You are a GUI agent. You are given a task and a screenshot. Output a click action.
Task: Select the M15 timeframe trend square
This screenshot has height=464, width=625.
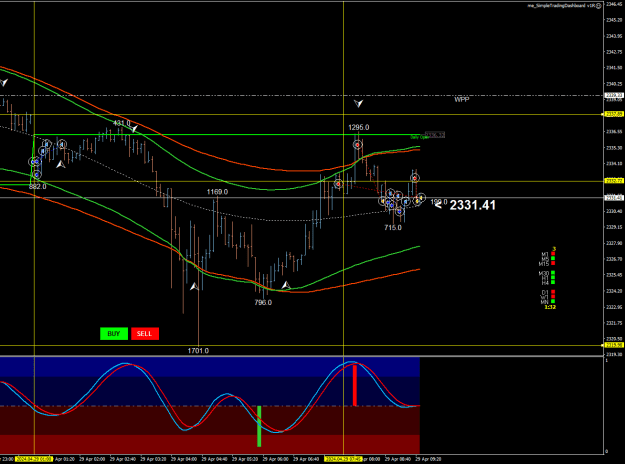[x=553, y=263]
